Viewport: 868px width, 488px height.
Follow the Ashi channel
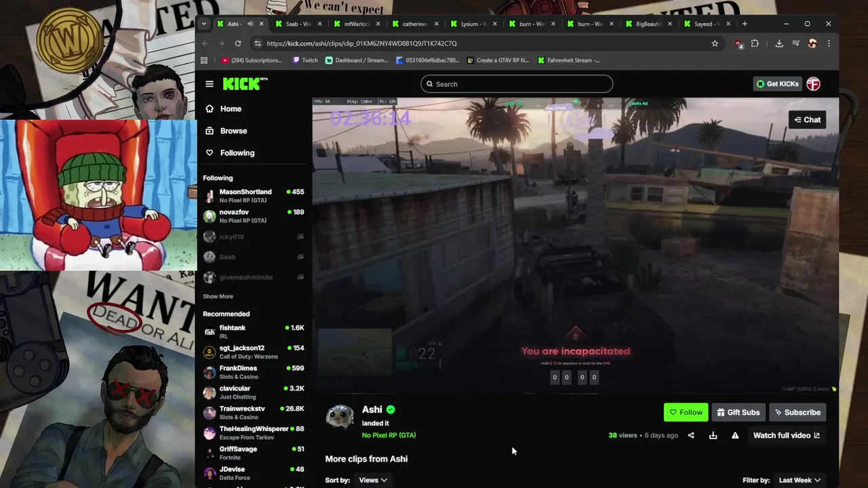pyautogui.click(x=686, y=412)
